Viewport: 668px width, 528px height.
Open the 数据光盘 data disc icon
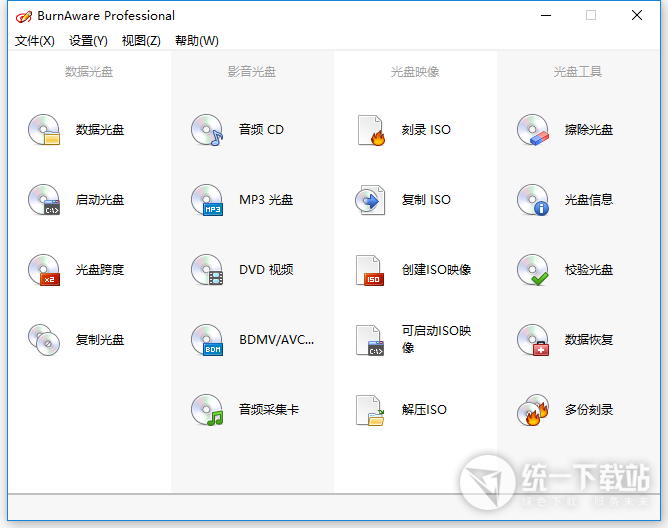pos(44,130)
